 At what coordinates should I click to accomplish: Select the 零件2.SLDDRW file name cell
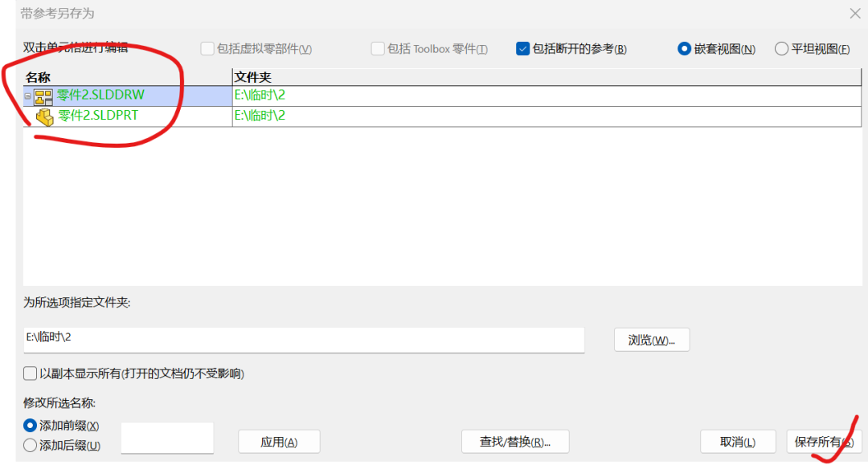click(100, 96)
